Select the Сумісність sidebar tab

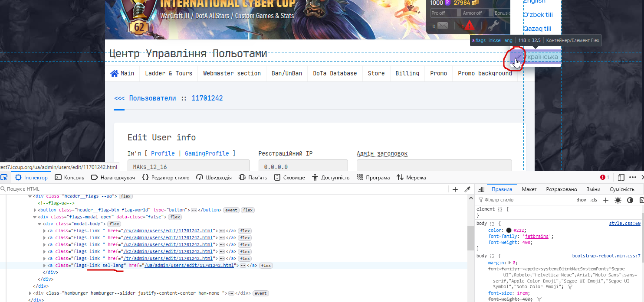tap(622, 189)
